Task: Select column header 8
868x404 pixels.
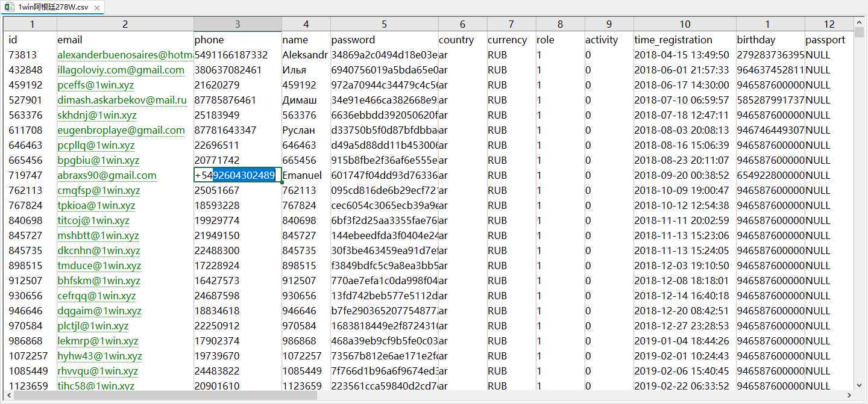Action: click(x=561, y=24)
